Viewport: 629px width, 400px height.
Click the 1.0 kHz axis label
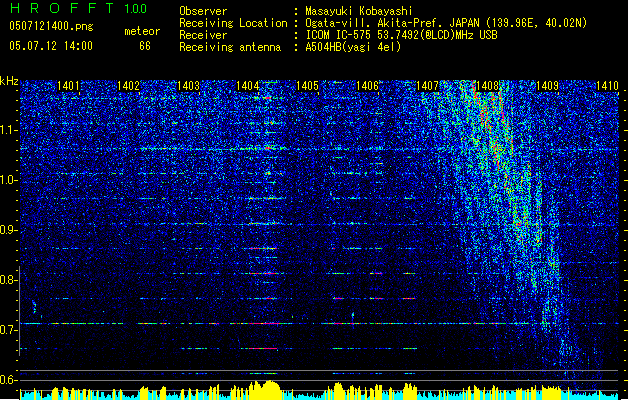[9, 180]
